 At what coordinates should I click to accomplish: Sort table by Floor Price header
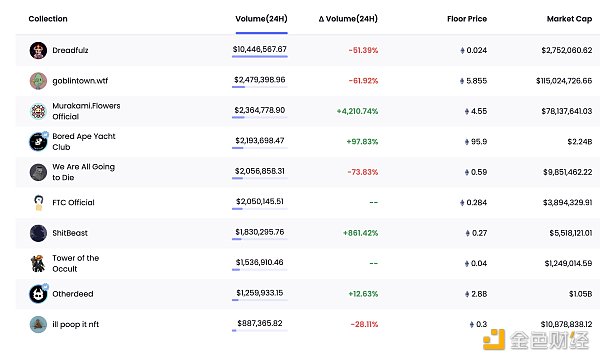coord(467,19)
